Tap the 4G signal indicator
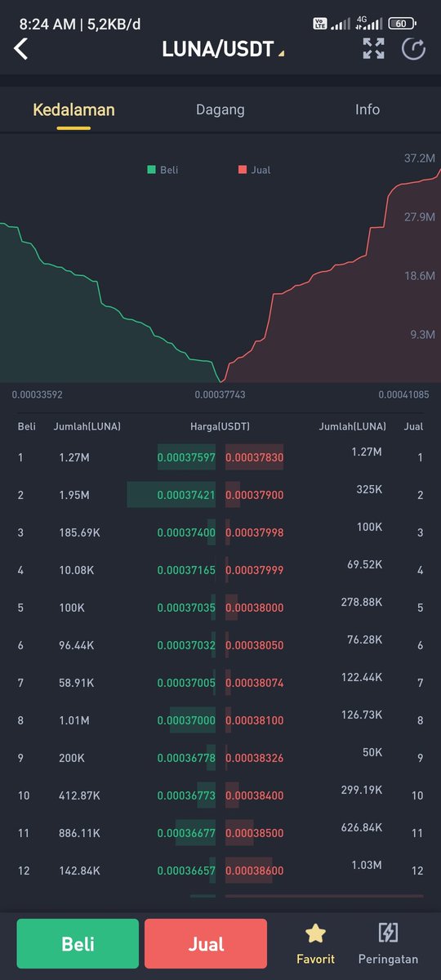This screenshot has width=441, height=980. (369, 23)
